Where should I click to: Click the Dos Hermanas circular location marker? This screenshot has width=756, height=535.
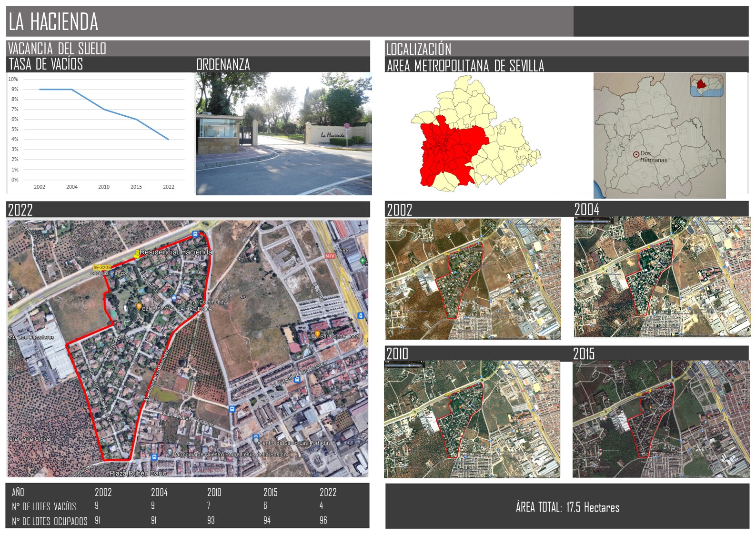point(635,154)
